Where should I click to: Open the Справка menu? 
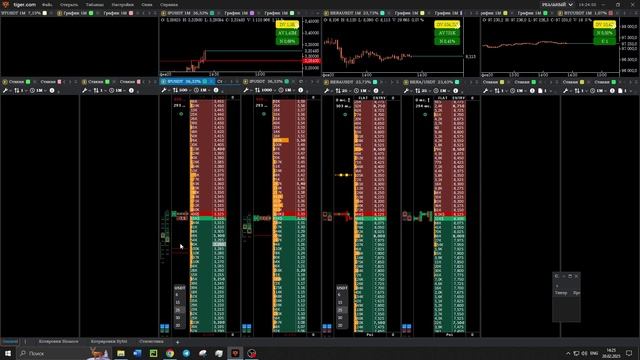pyautogui.click(x=169, y=4)
